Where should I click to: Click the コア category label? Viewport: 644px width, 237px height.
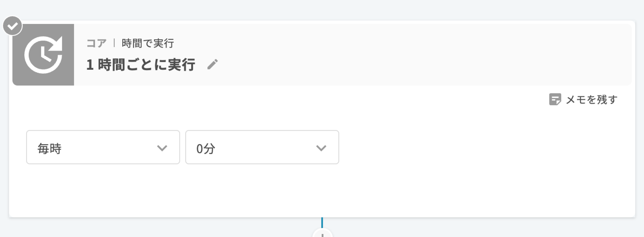(x=96, y=43)
